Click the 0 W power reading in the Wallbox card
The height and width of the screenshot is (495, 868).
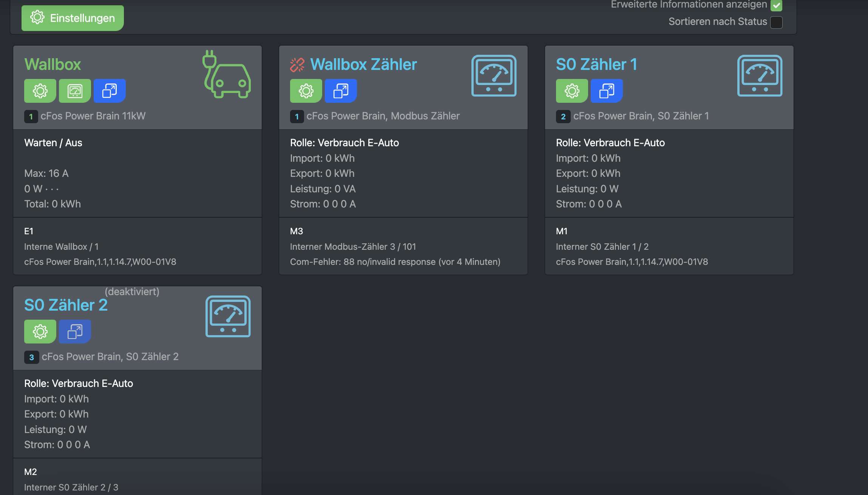click(33, 189)
